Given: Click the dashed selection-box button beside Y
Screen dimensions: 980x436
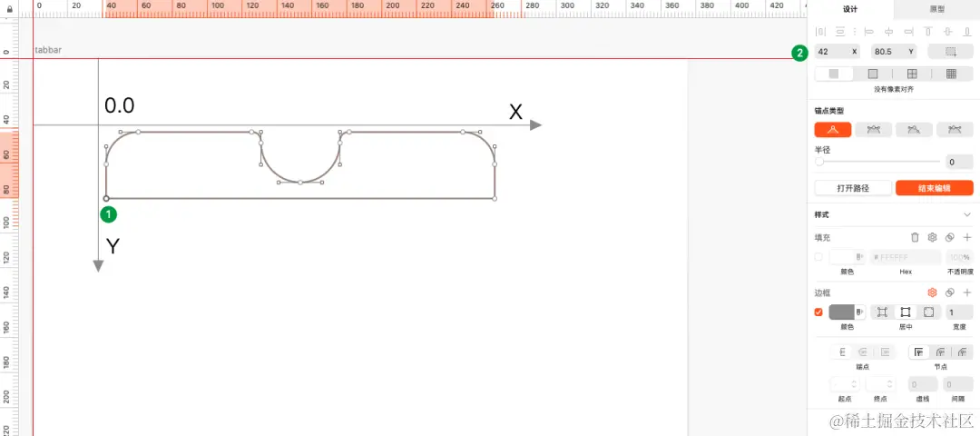Looking at the screenshot, I should coord(950,51).
